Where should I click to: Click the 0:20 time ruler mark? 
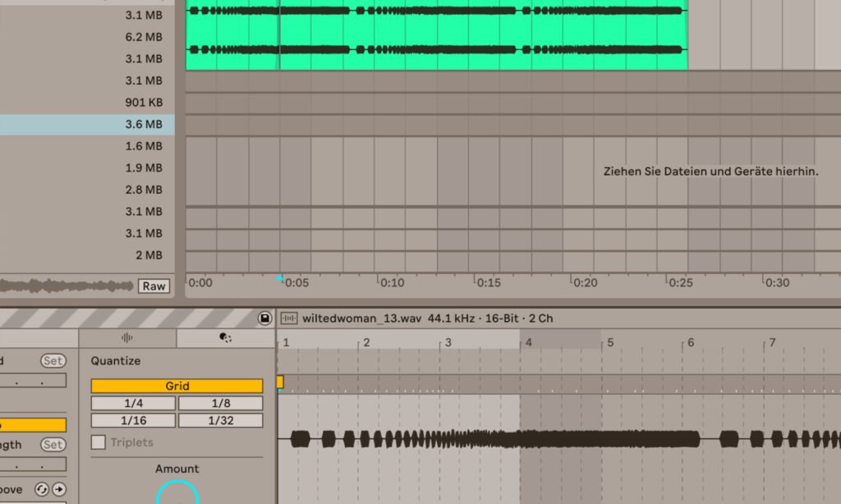585,282
